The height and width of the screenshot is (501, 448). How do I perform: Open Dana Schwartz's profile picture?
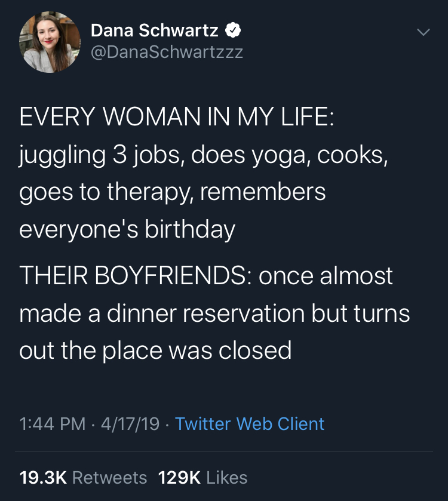click(x=50, y=41)
